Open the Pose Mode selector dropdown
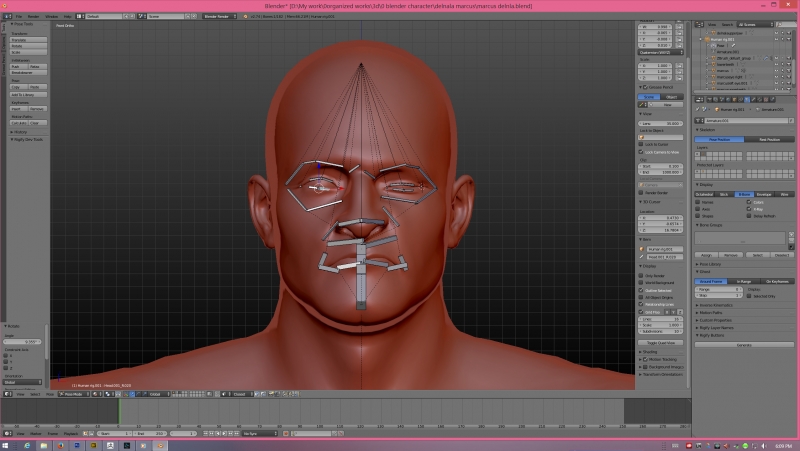The image size is (800, 451). [x=75, y=394]
